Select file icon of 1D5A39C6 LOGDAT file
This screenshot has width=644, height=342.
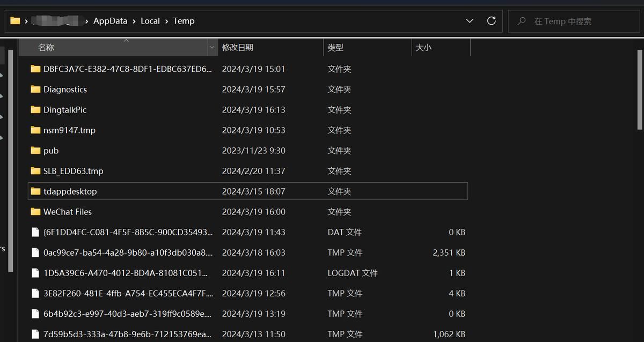tap(35, 273)
